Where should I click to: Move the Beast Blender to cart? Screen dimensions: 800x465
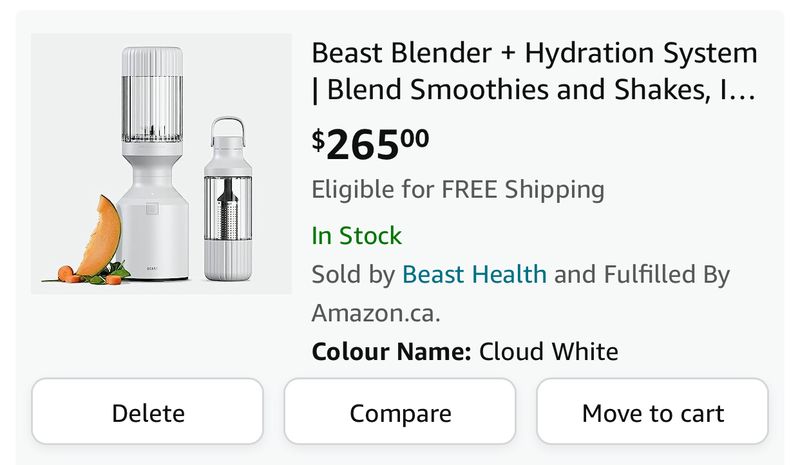[x=652, y=412]
